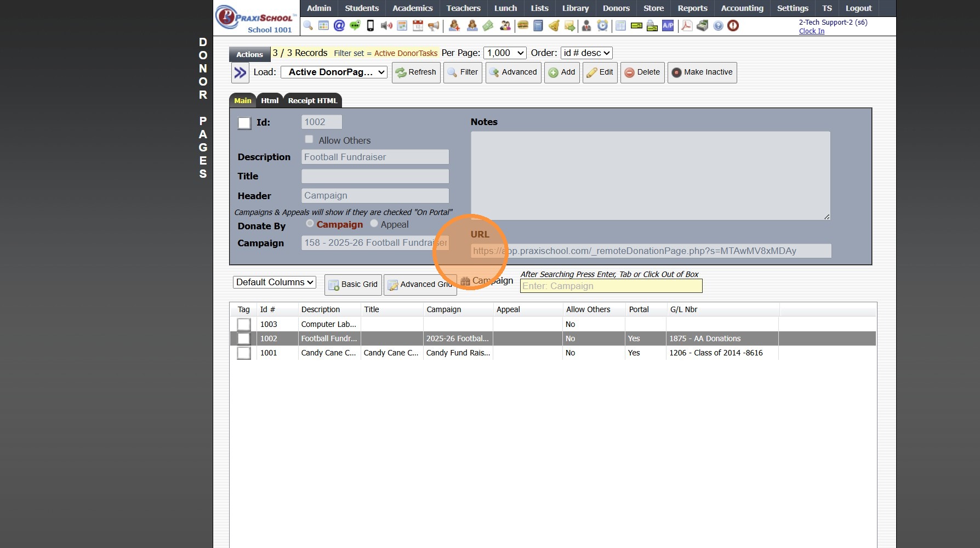980x548 pixels.
Task: Tag the Computer Lab row 1003 checkbox
Action: coord(244,325)
